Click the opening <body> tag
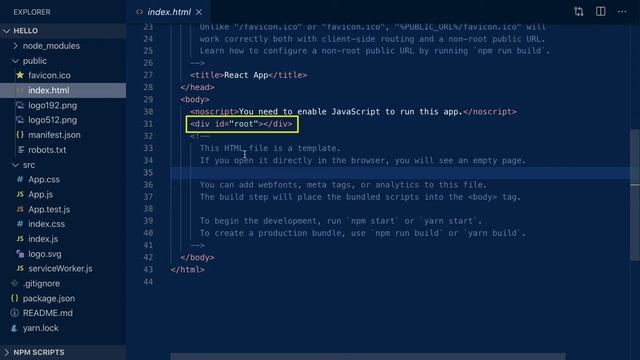This screenshot has width=640, height=360. click(x=195, y=100)
